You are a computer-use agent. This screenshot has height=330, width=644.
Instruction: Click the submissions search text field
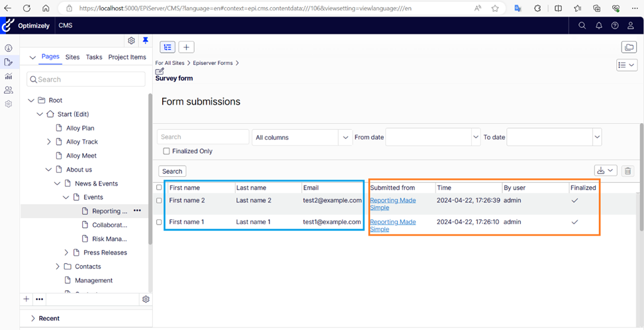coord(203,137)
